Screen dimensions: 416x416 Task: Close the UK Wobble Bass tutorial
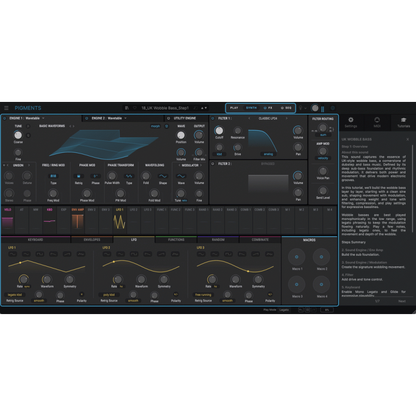(x=407, y=139)
